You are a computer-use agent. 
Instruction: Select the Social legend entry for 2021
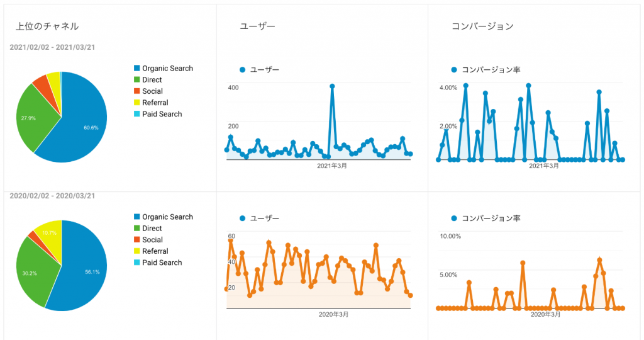(152, 91)
